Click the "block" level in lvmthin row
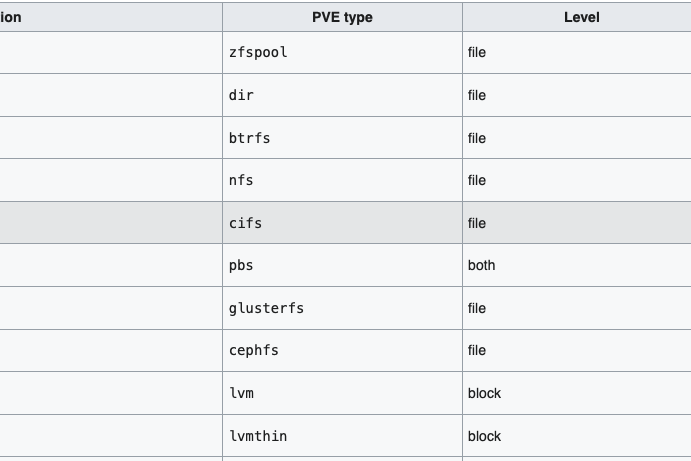 click(484, 436)
